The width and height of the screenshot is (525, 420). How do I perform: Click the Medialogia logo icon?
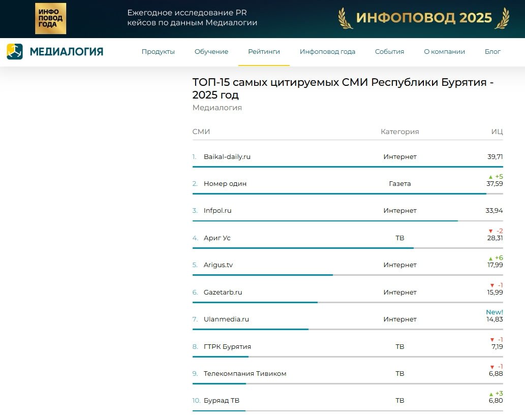coord(15,51)
